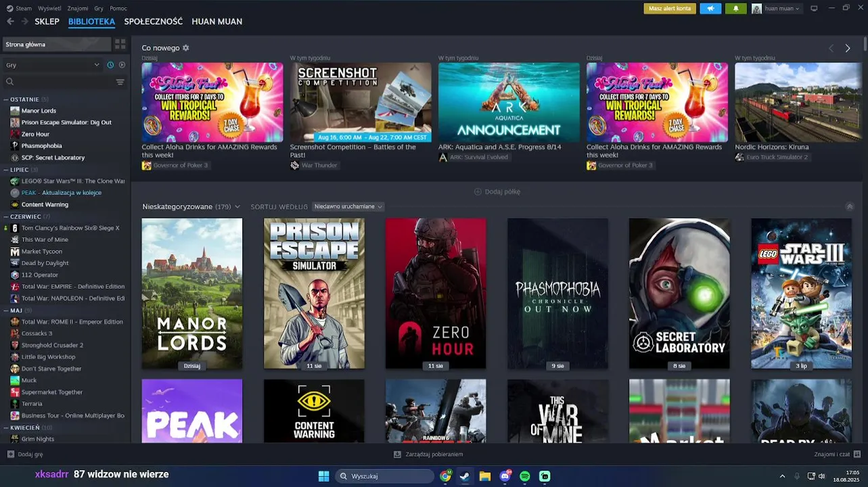This screenshot has width=868, height=487.
Task: Click the Dodaj grę plus icon
Action: (10, 455)
